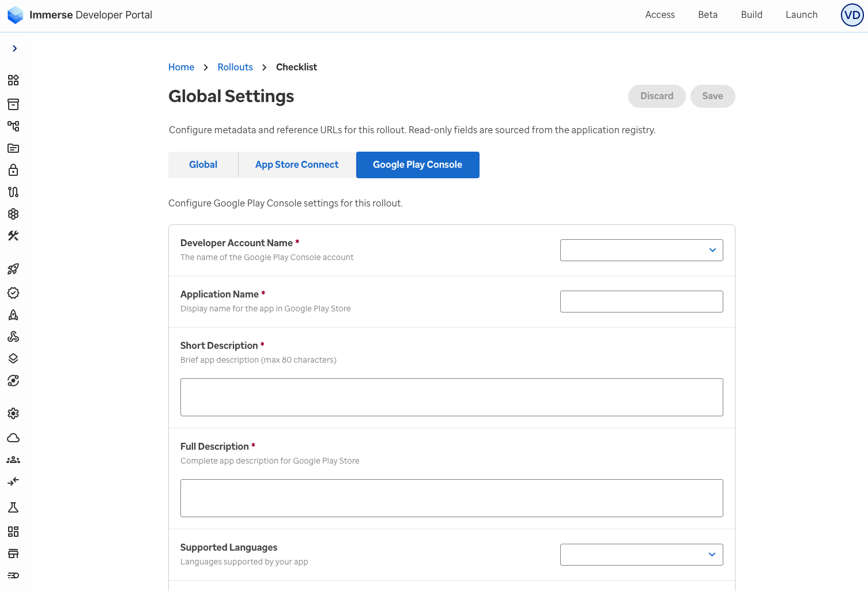Open the VD user avatar menu
Screen dimensions: 868x591
[852, 15]
